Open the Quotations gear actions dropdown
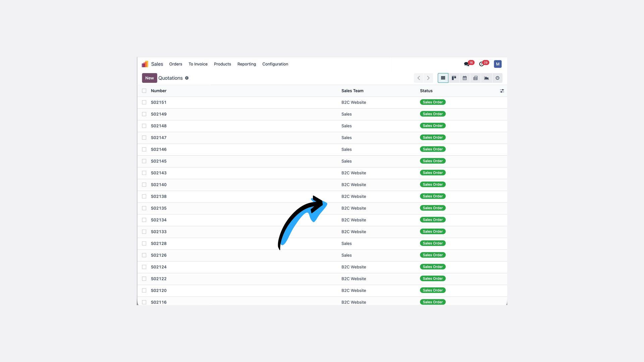644x362 pixels. [187, 78]
